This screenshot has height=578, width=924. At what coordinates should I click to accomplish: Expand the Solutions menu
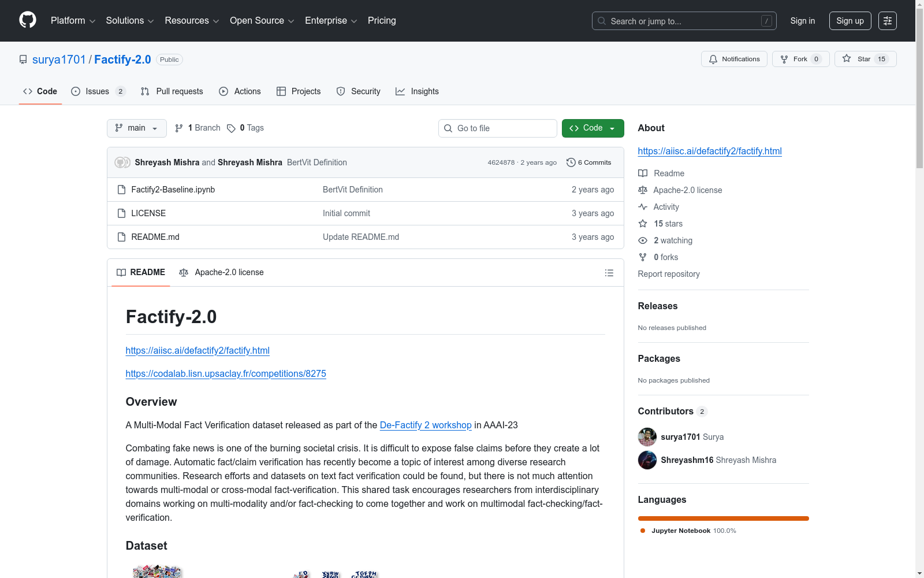point(130,21)
